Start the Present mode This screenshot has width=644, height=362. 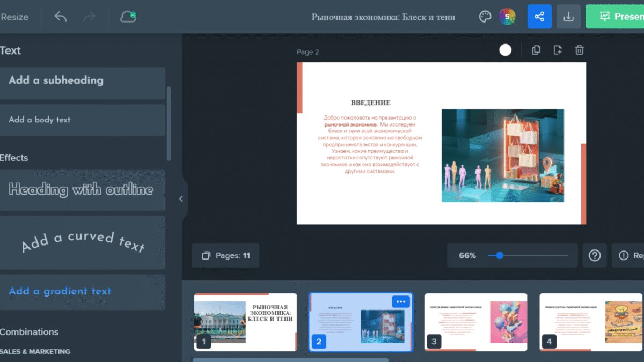[x=615, y=17]
